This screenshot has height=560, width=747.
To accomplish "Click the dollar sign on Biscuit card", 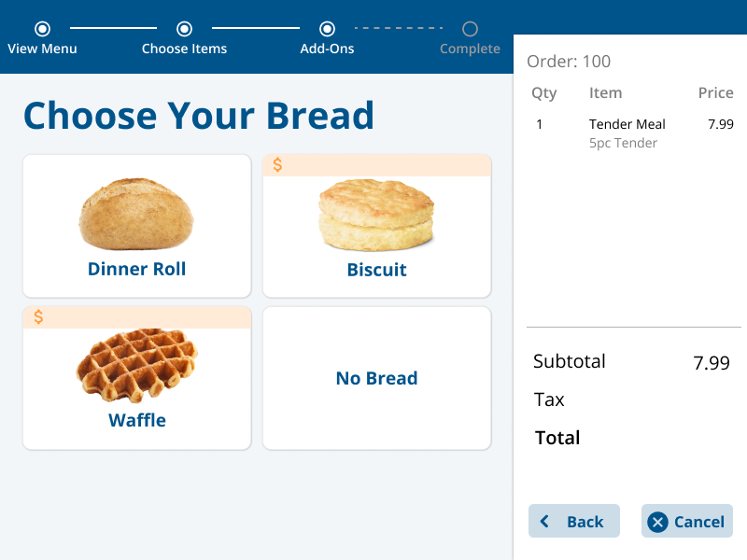I will click(277, 165).
